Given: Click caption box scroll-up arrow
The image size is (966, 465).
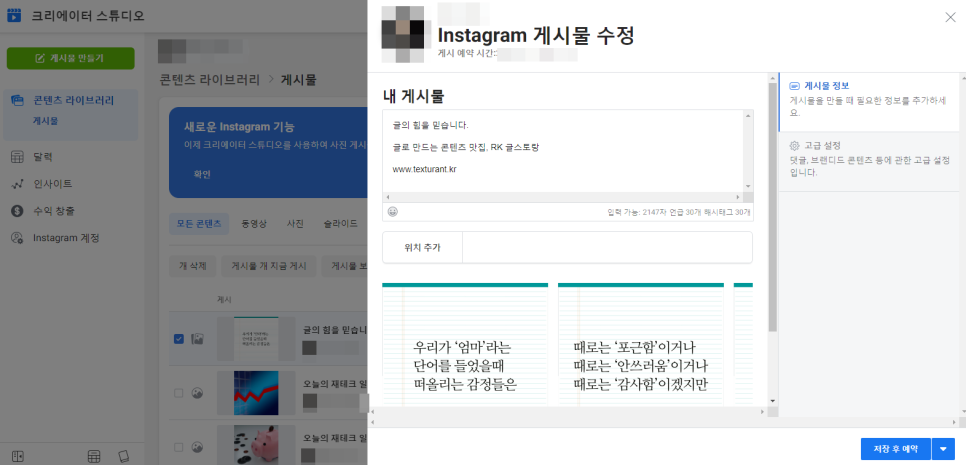Looking at the screenshot, I should point(749,115).
